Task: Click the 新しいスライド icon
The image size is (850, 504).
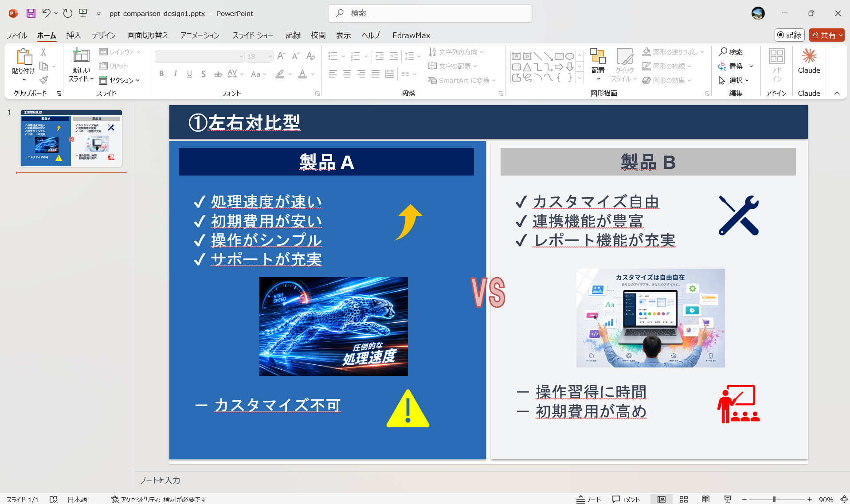Action: coord(81,55)
